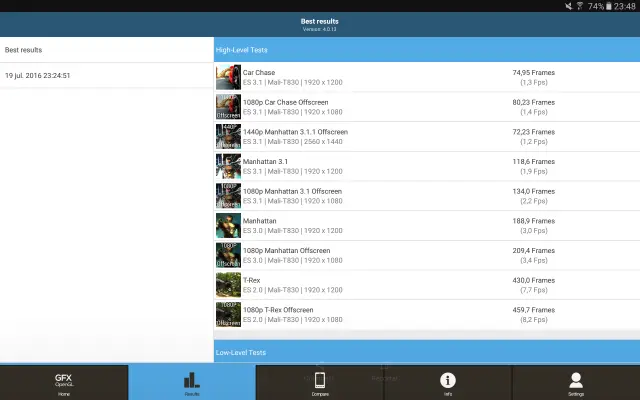This screenshot has height=400, width=640.
Task: Select the 19 jul. 2016 23:24:51 result entry
Action: click(x=106, y=76)
